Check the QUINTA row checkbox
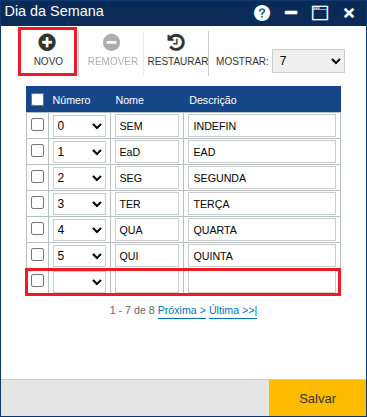This screenshot has width=367, height=417. pos(37,255)
